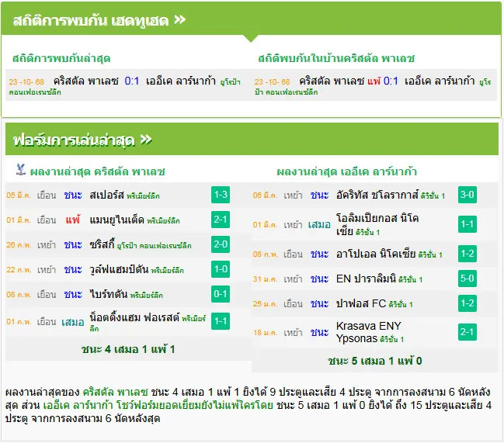Screen dimensions: 504x443
Task: Click สถิติพบกันในบ้านคริสตัล พาเลซ subheading
Action: [336, 58]
